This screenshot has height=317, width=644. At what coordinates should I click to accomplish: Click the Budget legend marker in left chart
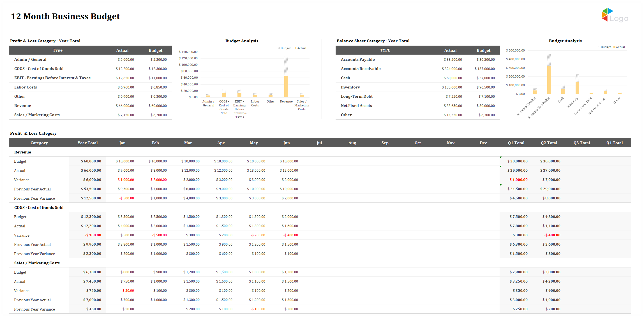279,48
